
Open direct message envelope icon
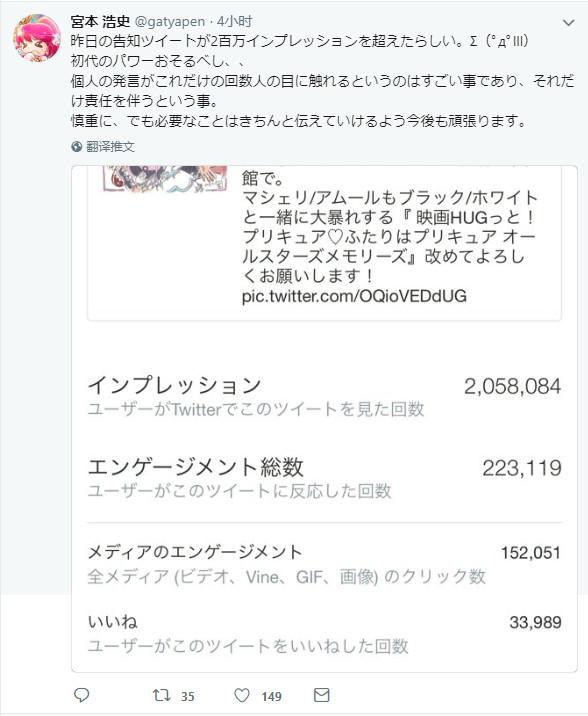coord(322,695)
